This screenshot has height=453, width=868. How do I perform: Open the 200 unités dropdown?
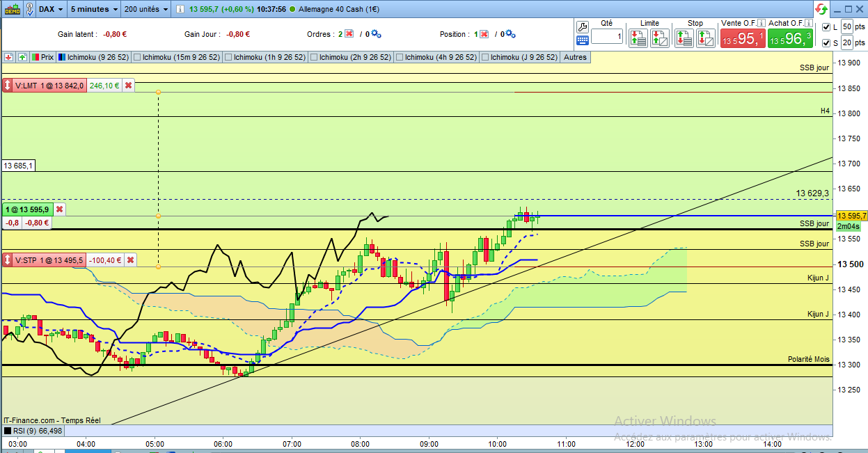point(146,9)
